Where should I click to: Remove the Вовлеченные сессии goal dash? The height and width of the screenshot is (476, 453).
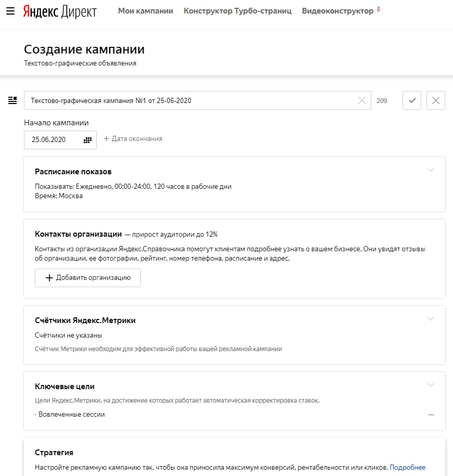click(431, 415)
